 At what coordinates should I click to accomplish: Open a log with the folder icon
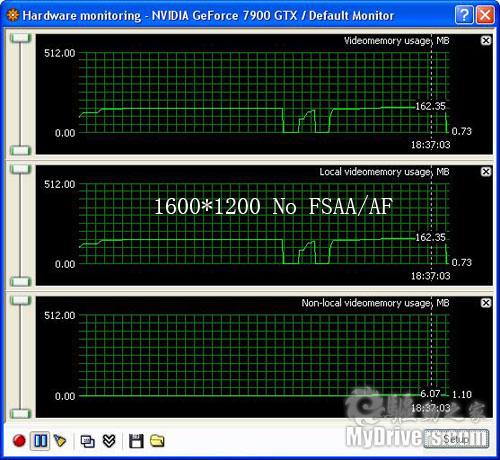tap(157, 441)
